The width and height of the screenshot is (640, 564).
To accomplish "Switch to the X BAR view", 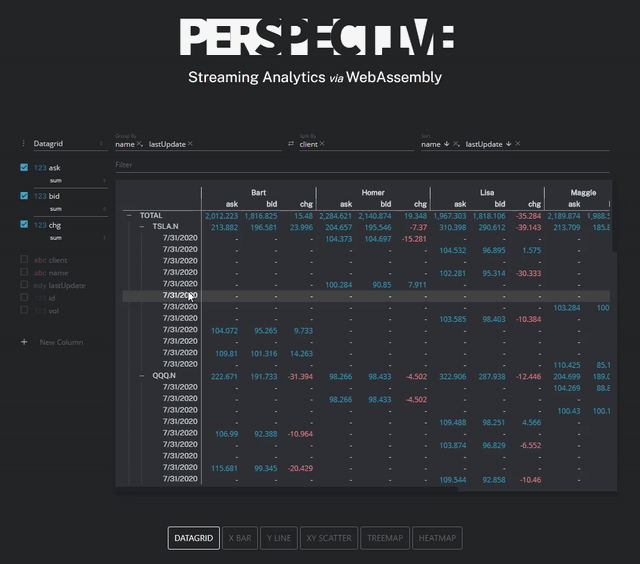I will 240,538.
